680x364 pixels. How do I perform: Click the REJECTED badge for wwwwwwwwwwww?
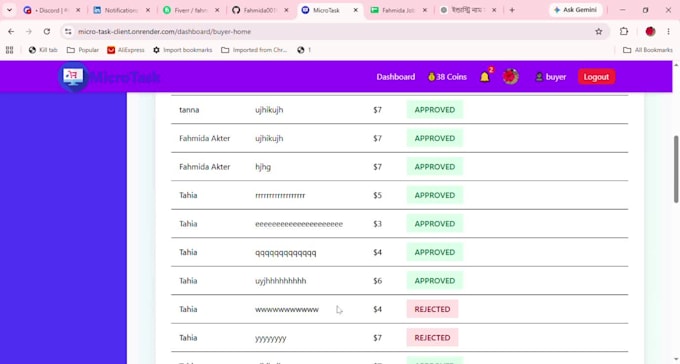(432, 309)
